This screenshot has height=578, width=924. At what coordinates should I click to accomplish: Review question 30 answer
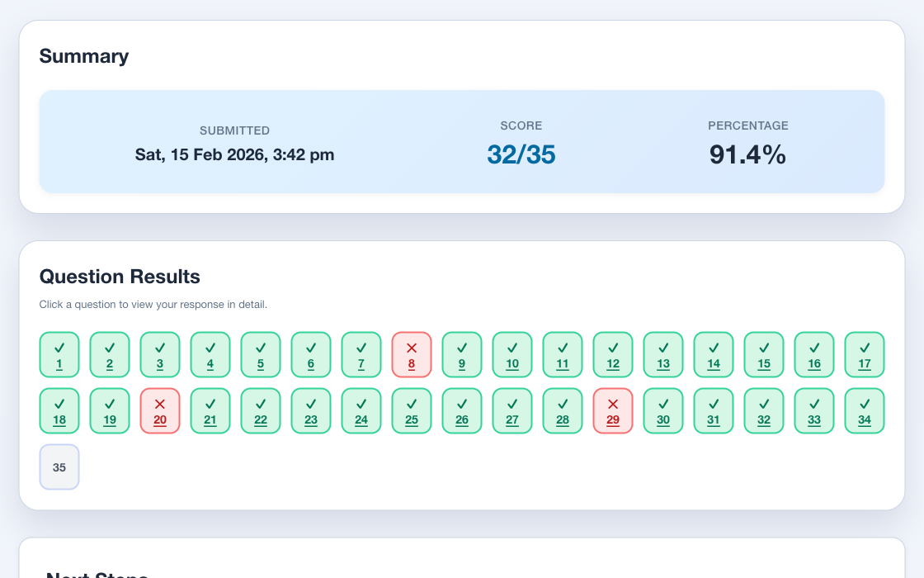663,410
